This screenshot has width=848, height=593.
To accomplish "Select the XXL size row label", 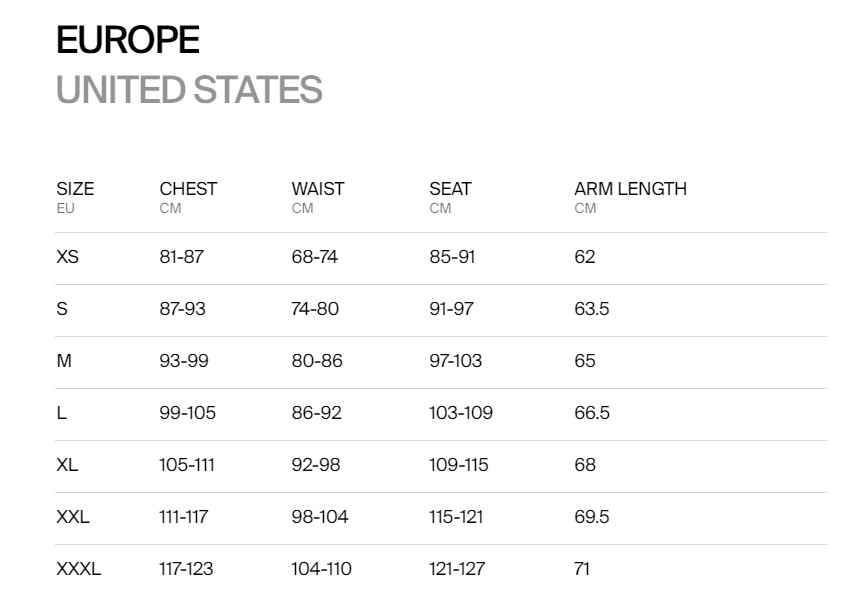I will 73,517.
